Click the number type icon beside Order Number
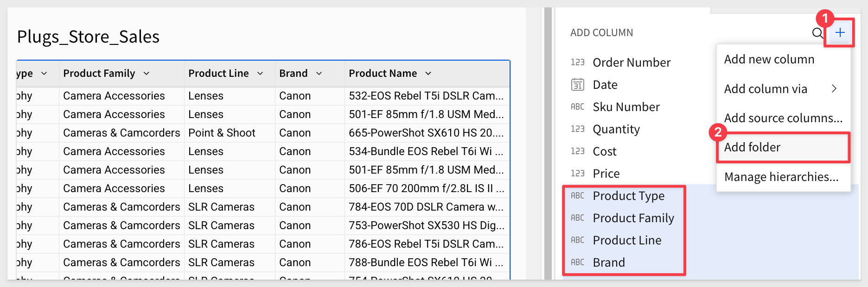Image resolution: width=868 pixels, height=287 pixels. point(578,62)
